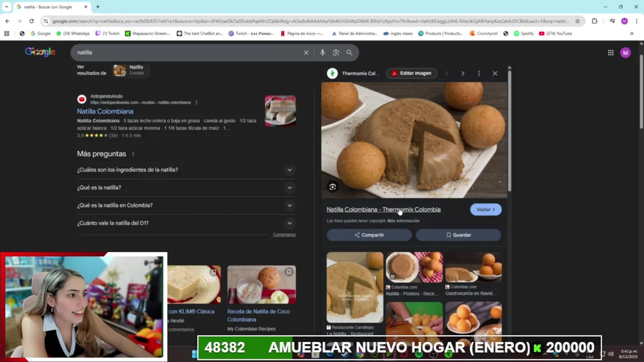
Task: Open the Crunchyroll bookmark
Action: [483, 34]
